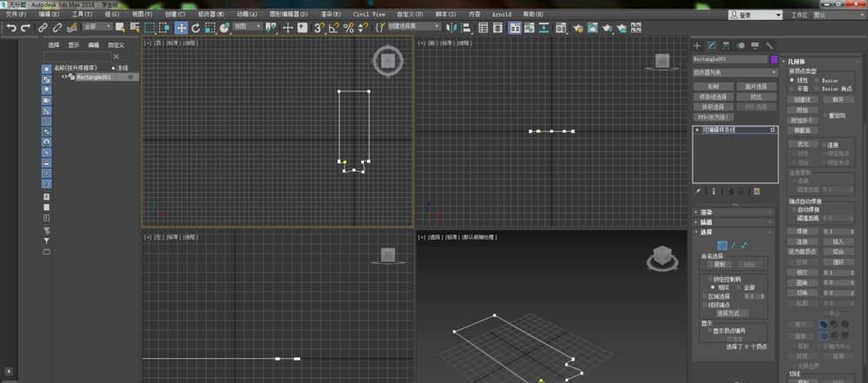Click the 挤出 modifier button

[756, 97]
